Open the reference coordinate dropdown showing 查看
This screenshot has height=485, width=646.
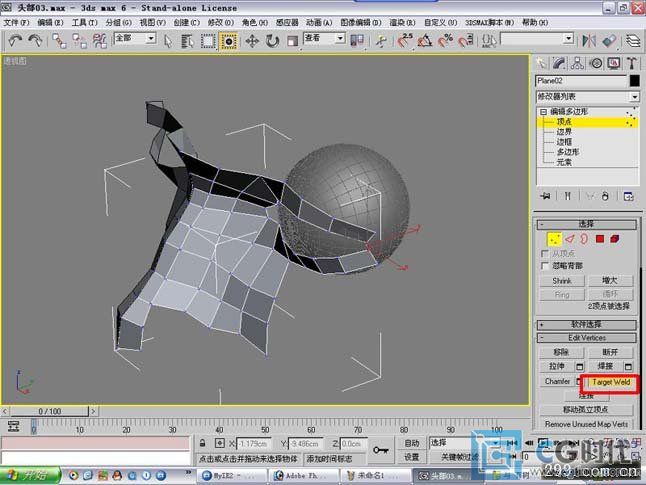[x=324, y=38]
